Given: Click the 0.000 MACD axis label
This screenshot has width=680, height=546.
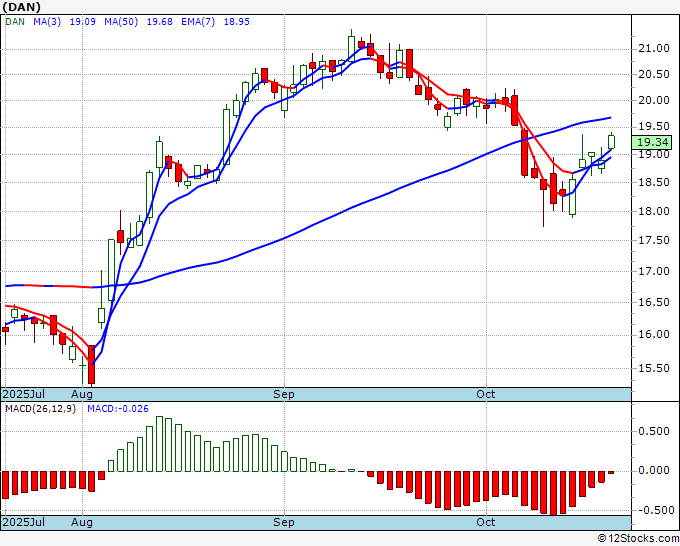Looking at the screenshot, I should (x=654, y=471).
